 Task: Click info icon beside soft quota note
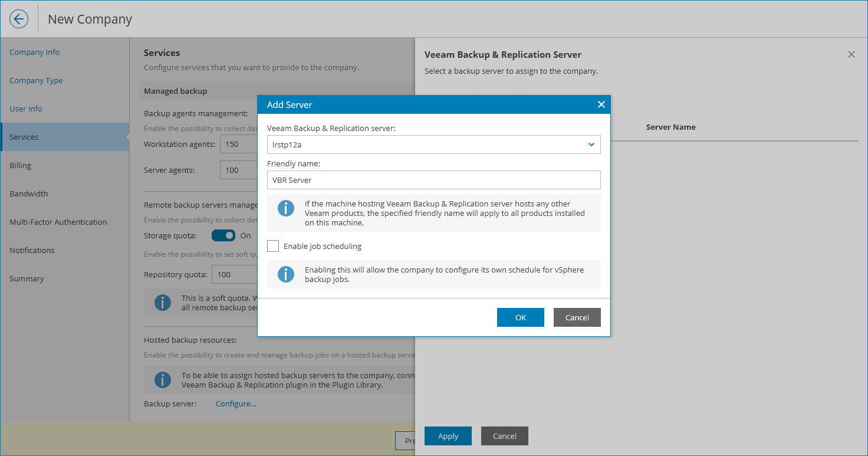coord(163,303)
